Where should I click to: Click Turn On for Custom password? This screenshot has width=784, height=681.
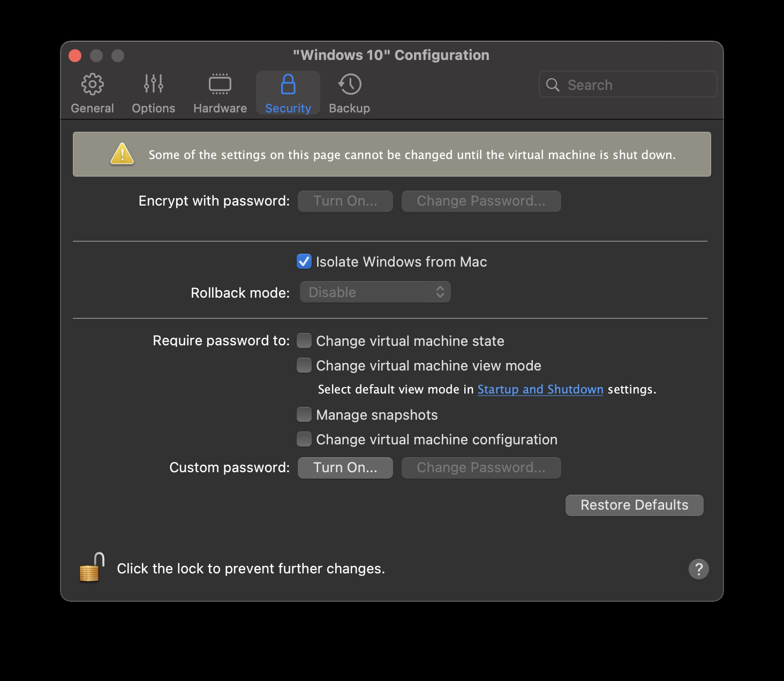click(345, 467)
